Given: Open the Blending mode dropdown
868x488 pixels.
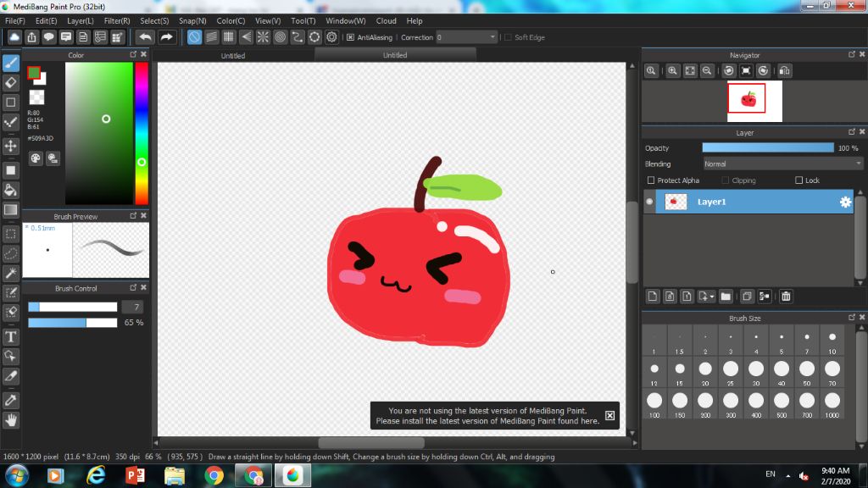Looking at the screenshot, I should tap(782, 164).
